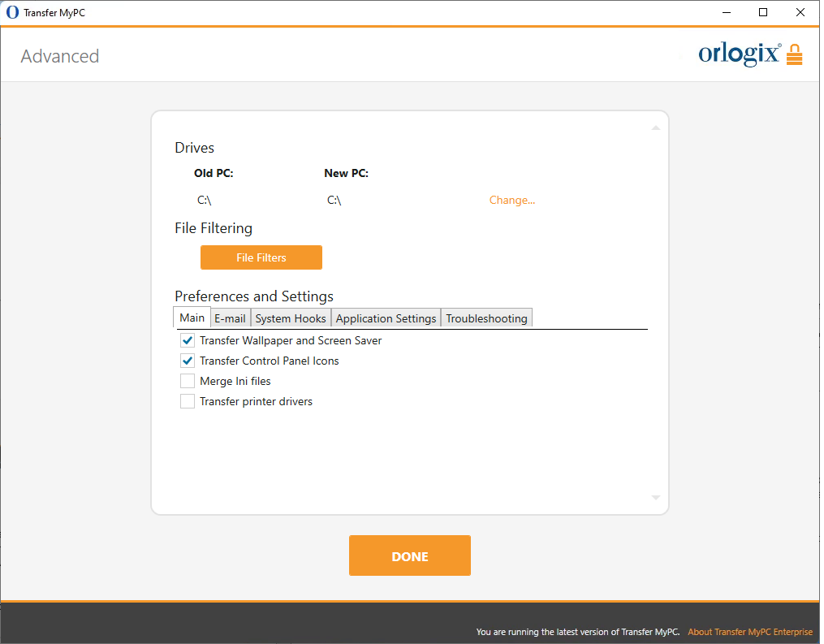Uncheck Transfer Wallpaper and Screen Saver
Screen dimensions: 824x644
187,340
